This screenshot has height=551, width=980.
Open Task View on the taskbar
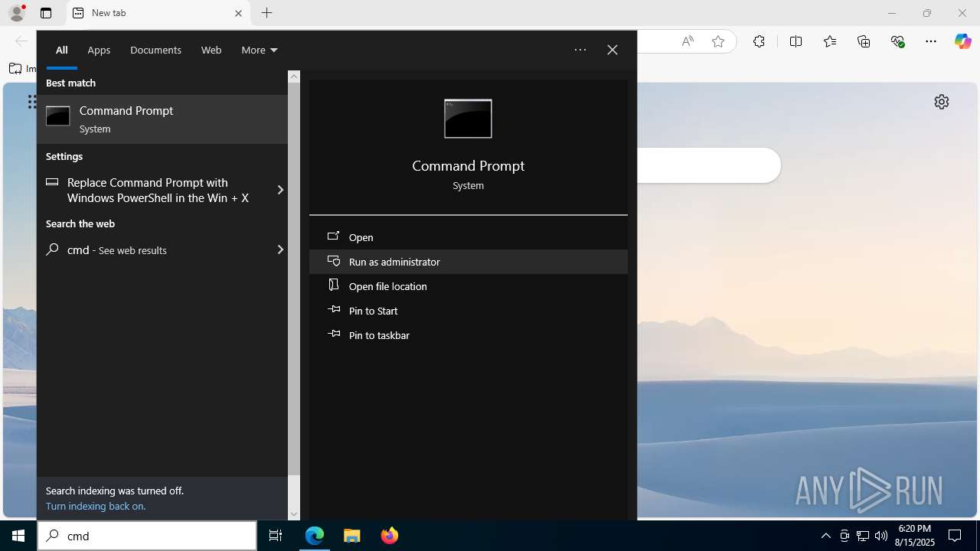point(276,536)
